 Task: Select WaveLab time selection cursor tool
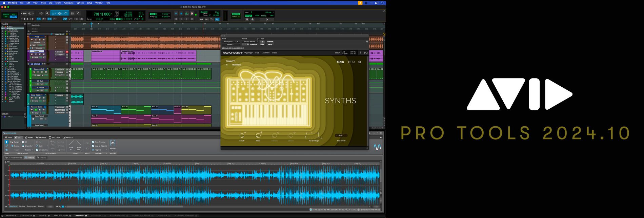[6, 142]
